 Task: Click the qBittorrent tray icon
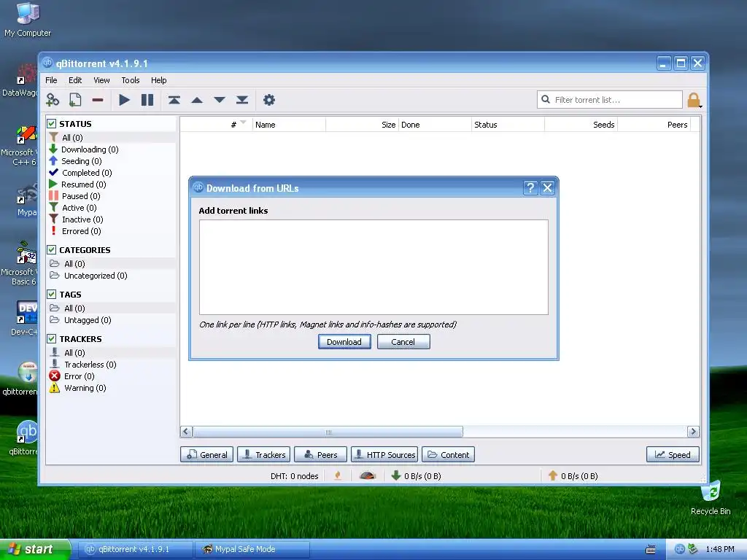679,549
